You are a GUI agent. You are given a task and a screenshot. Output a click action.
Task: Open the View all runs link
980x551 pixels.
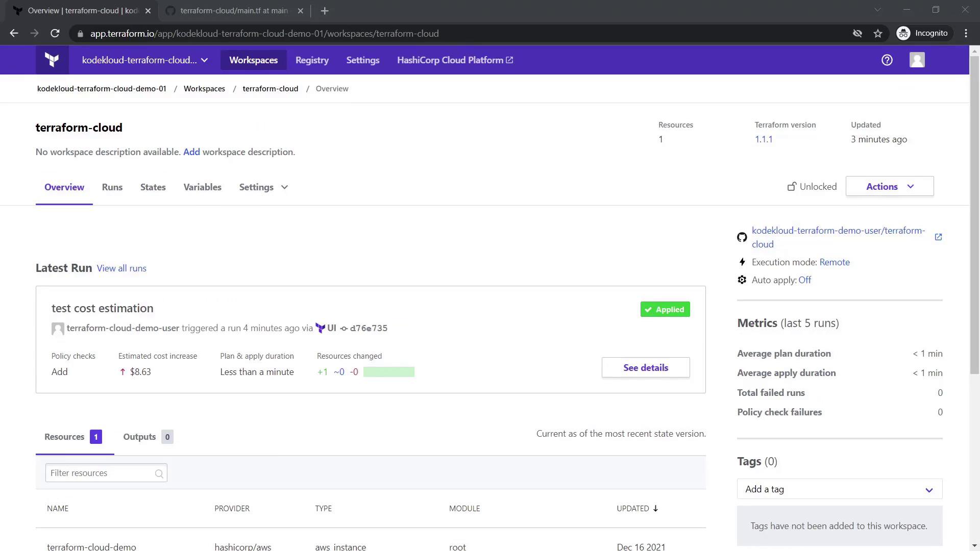pyautogui.click(x=121, y=268)
